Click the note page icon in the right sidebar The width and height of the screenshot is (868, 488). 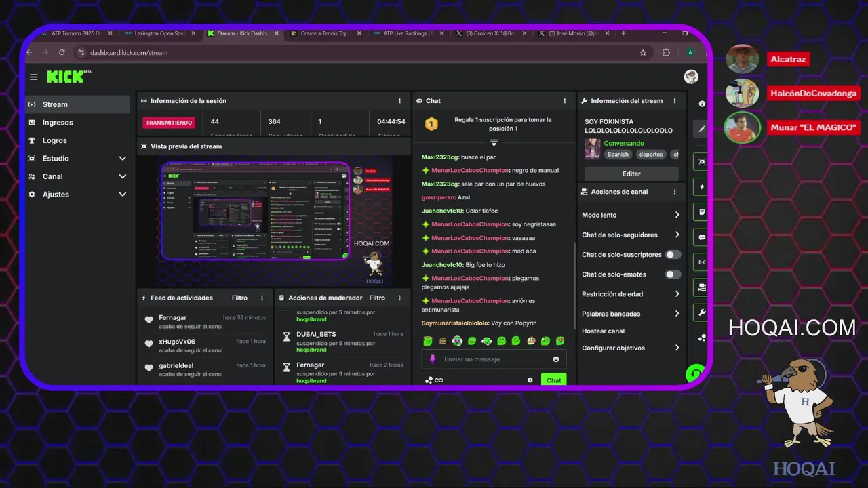(x=702, y=211)
